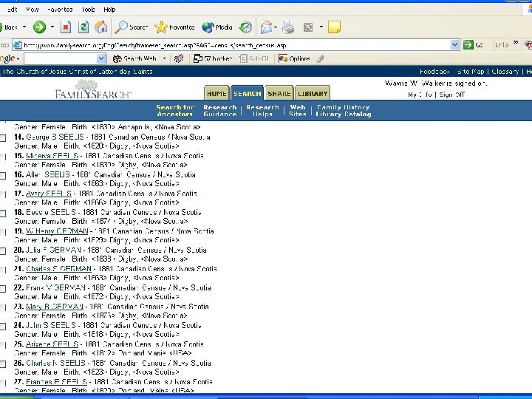The image size is (532, 399).
Task: Print the page with the printer icon
Action: click(288, 27)
